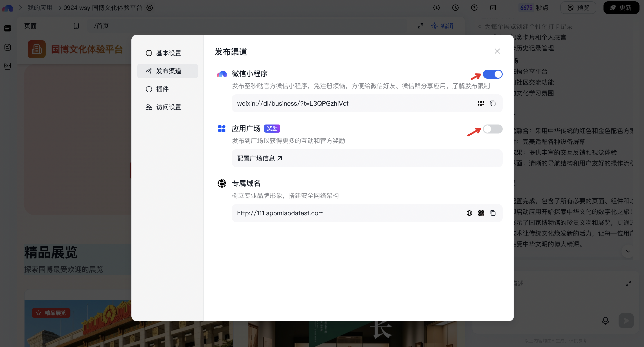Copy the http://111.appmiaodatest.com URL

tap(493, 213)
